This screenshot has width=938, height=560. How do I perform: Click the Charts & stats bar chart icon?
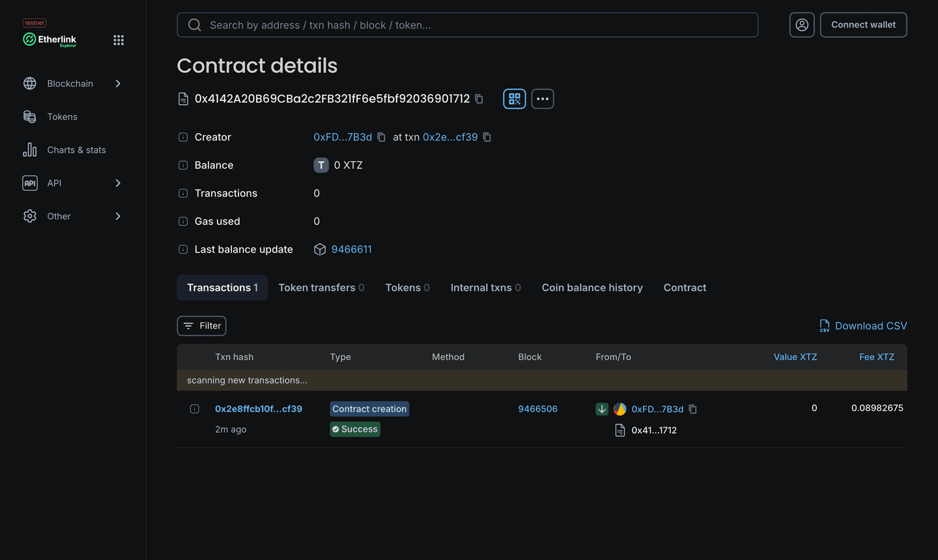pos(30,150)
